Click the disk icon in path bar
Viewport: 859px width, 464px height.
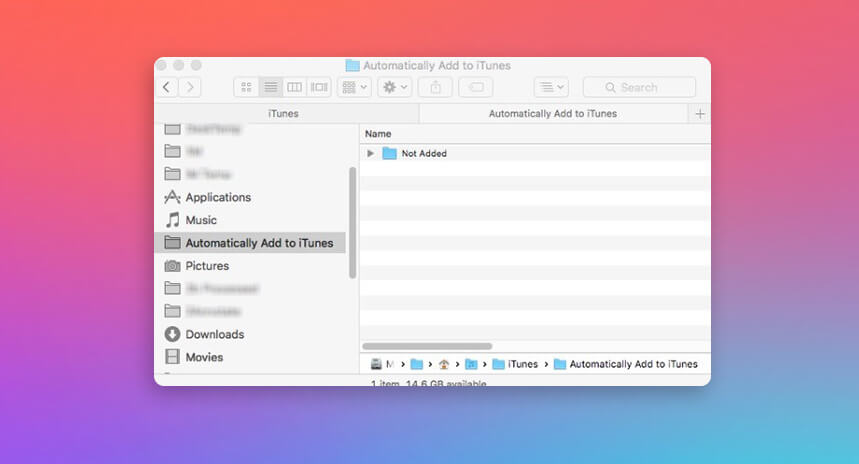tap(376, 364)
